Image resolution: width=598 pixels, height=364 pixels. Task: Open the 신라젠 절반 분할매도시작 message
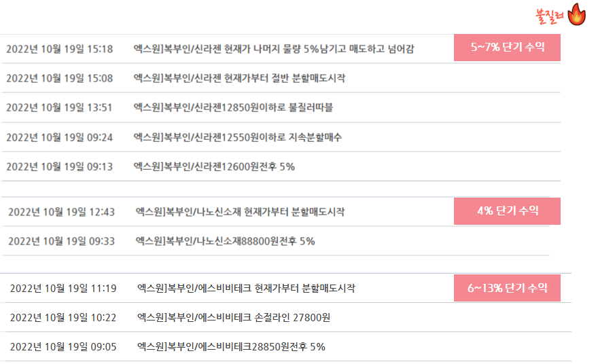tap(239, 79)
